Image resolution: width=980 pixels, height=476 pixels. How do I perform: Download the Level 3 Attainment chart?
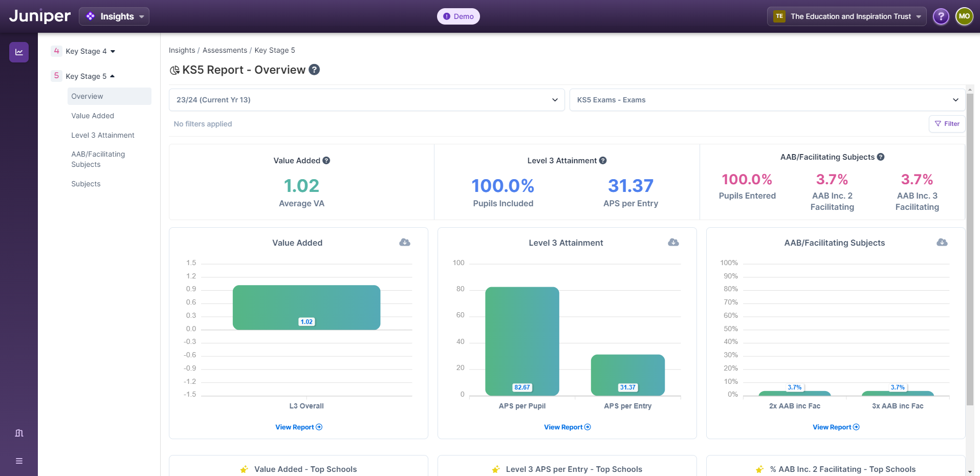point(673,243)
